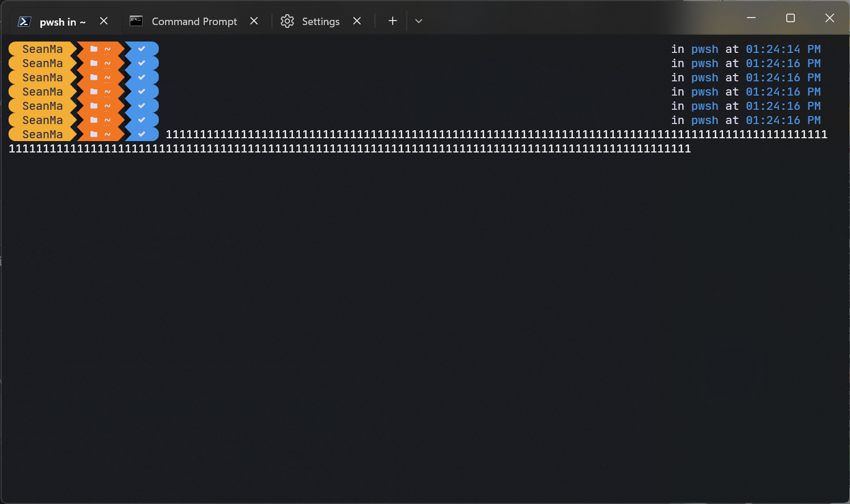Click the bottom SeanMa prompt segment
The width and height of the screenshot is (850, 504).
click(x=42, y=134)
